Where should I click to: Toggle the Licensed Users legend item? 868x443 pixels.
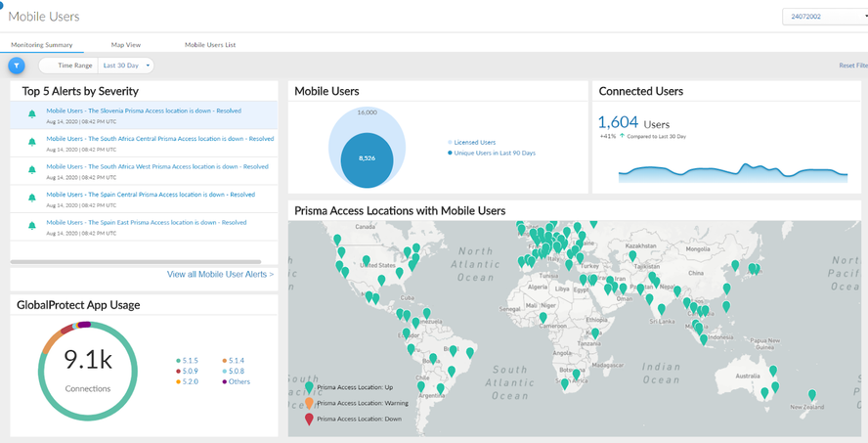(474, 142)
